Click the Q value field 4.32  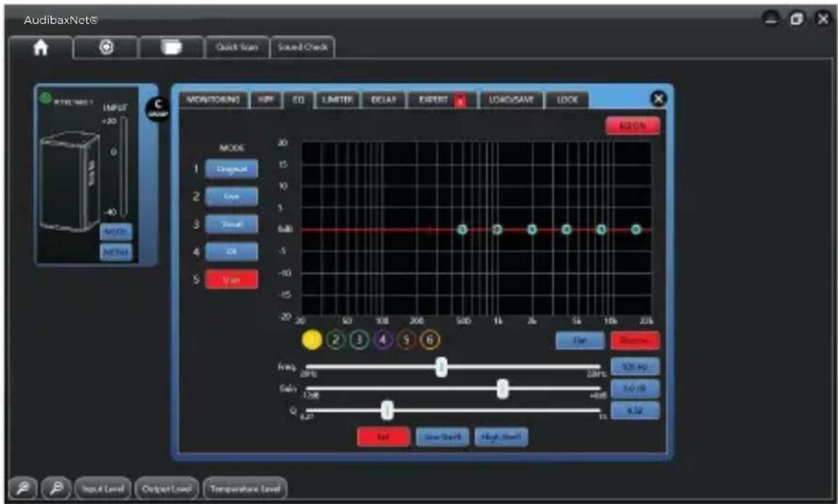pos(635,411)
